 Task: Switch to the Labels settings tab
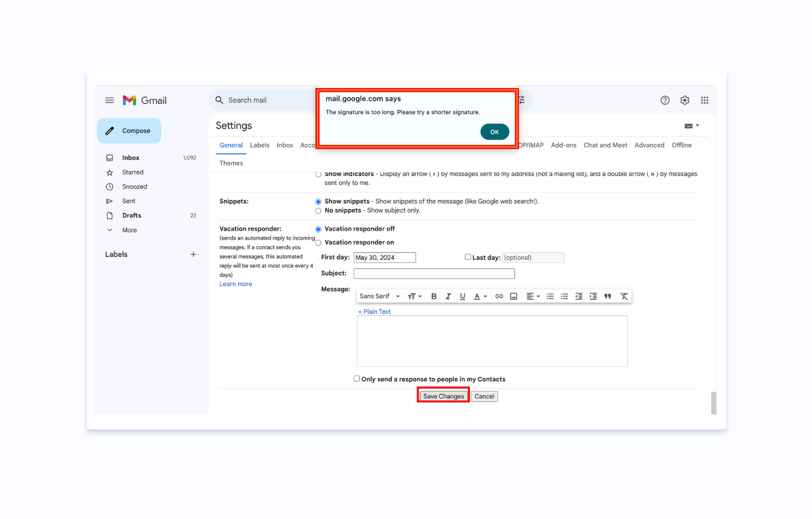coord(259,145)
